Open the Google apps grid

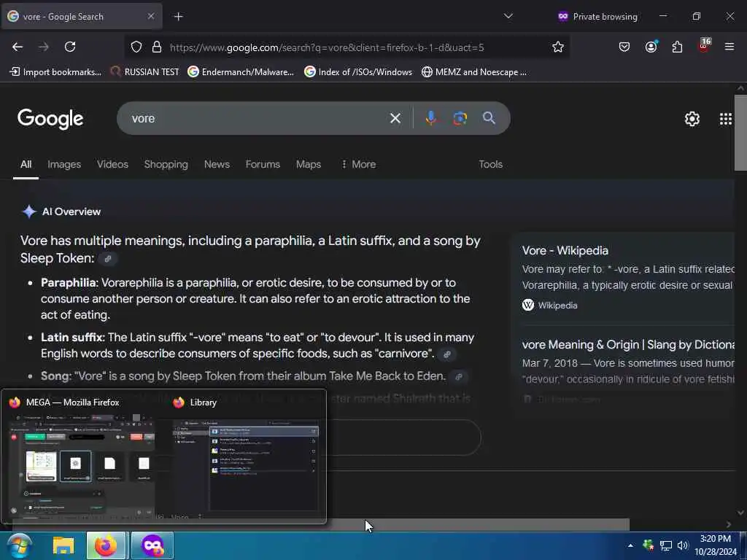(x=725, y=119)
